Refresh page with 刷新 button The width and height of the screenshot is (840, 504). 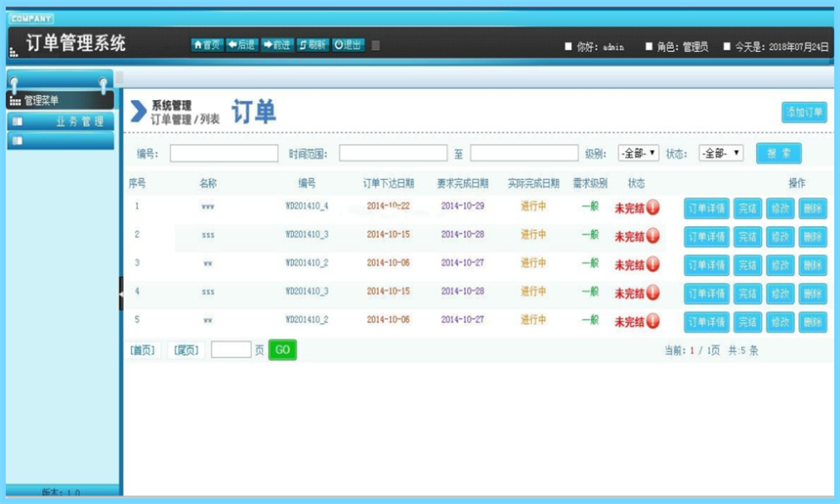click(312, 45)
